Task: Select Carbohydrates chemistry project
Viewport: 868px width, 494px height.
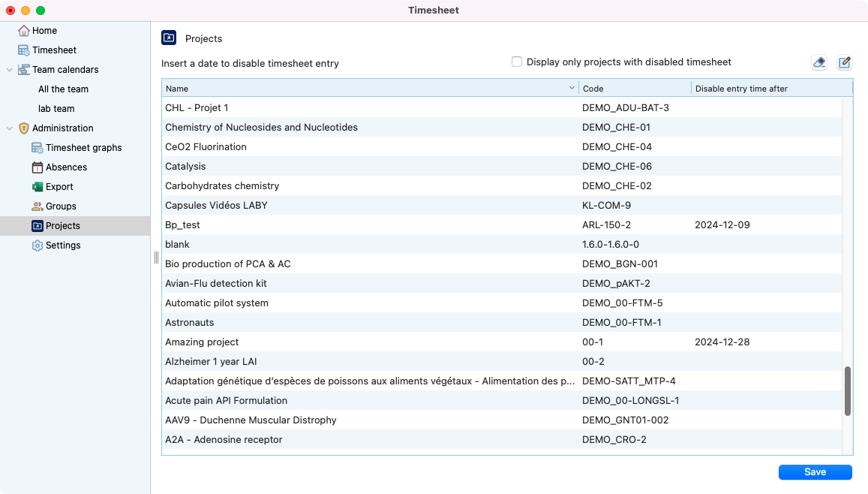Action: click(502, 186)
